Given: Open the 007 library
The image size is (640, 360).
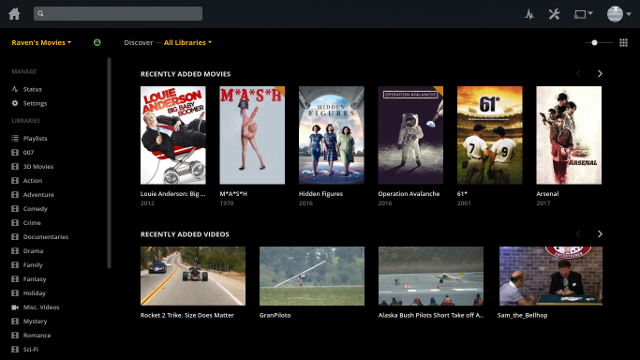Looking at the screenshot, I should [x=28, y=153].
